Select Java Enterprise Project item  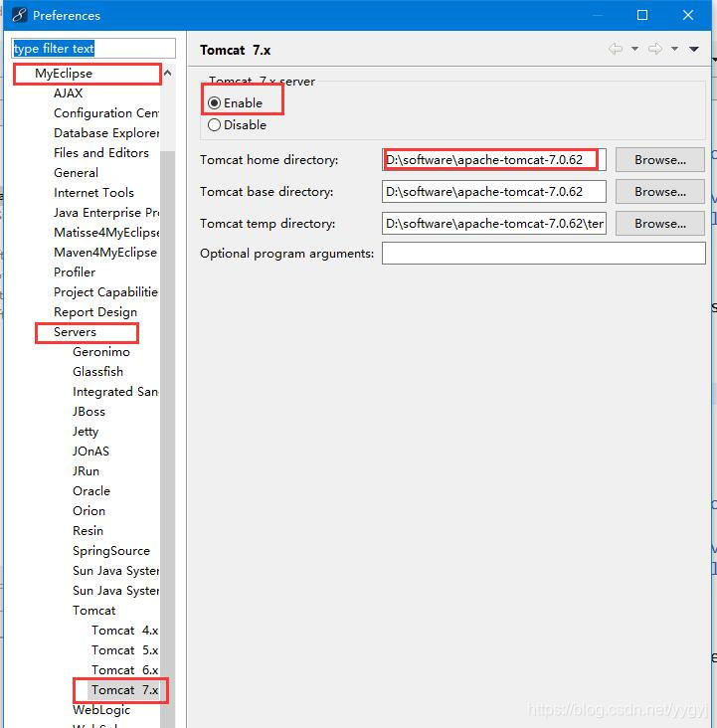pyautogui.click(x=106, y=213)
